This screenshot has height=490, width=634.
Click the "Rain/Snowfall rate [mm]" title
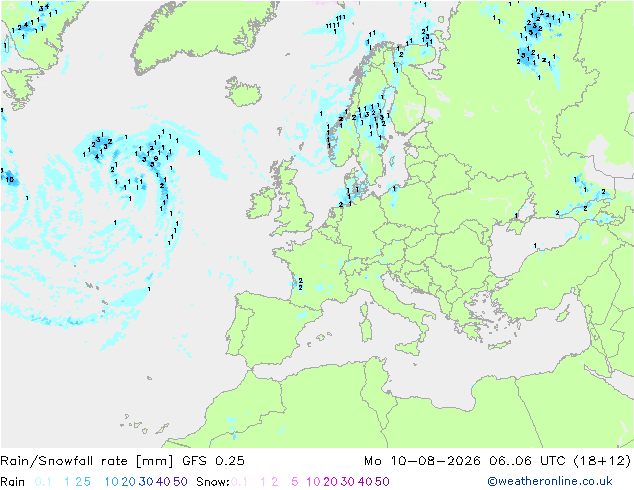click(87, 461)
